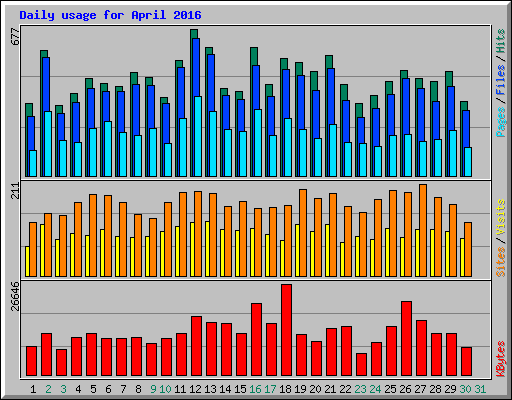The image size is (512, 400).
Task: Click the green Hits bar for day 16
Action: (x=254, y=56)
